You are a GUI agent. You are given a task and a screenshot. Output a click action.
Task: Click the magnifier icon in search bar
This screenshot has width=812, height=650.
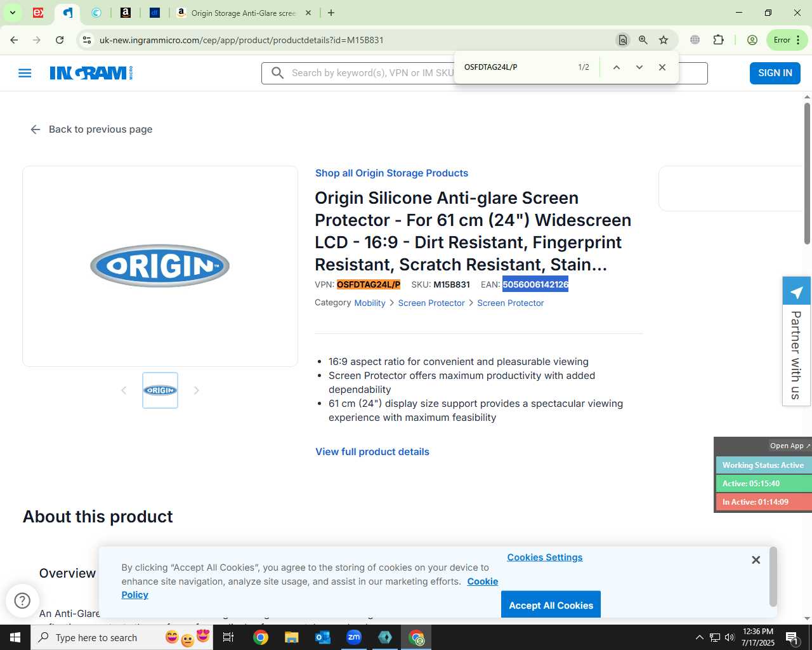(x=277, y=73)
